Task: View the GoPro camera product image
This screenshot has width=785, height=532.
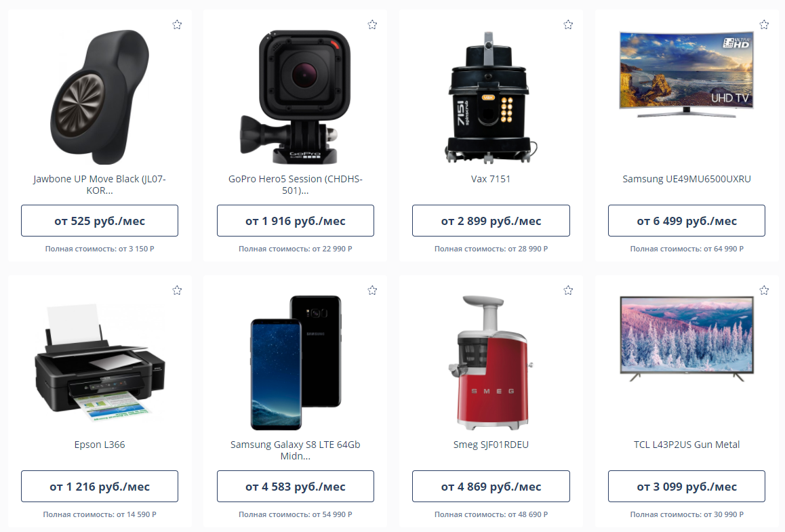Action: 296,97
